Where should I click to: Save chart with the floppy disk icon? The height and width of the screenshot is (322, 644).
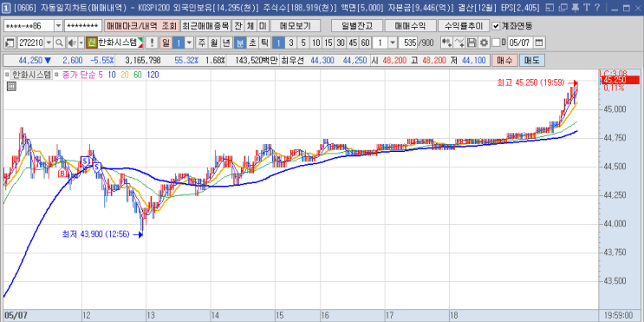[472, 43]
